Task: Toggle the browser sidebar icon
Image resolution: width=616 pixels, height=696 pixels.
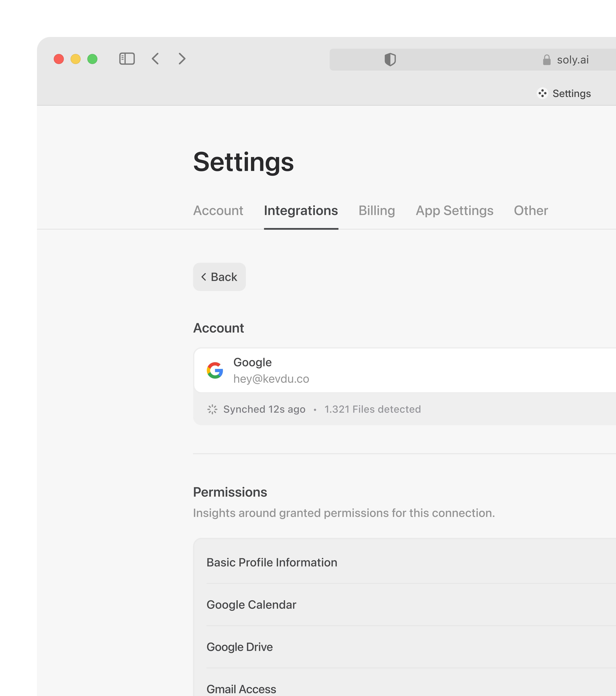Action: [127, 59]
